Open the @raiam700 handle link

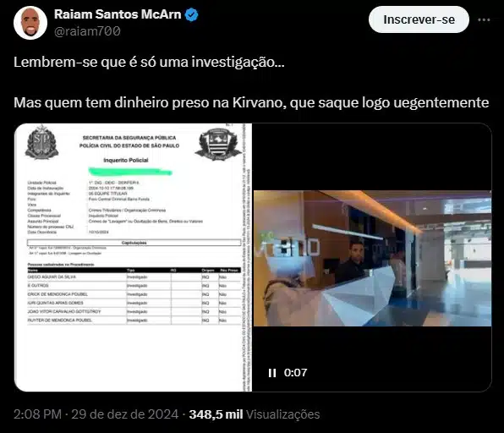pos(87,31)
